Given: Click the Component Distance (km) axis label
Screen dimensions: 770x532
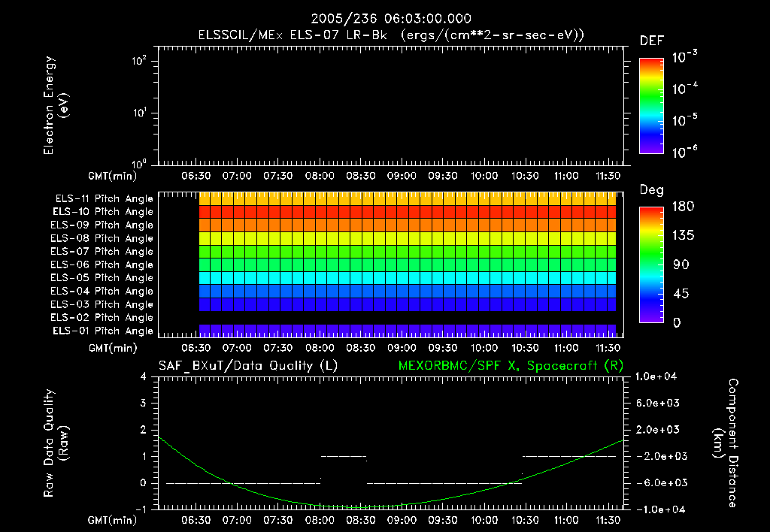Looking at the screenshot, I should point(726,443).
